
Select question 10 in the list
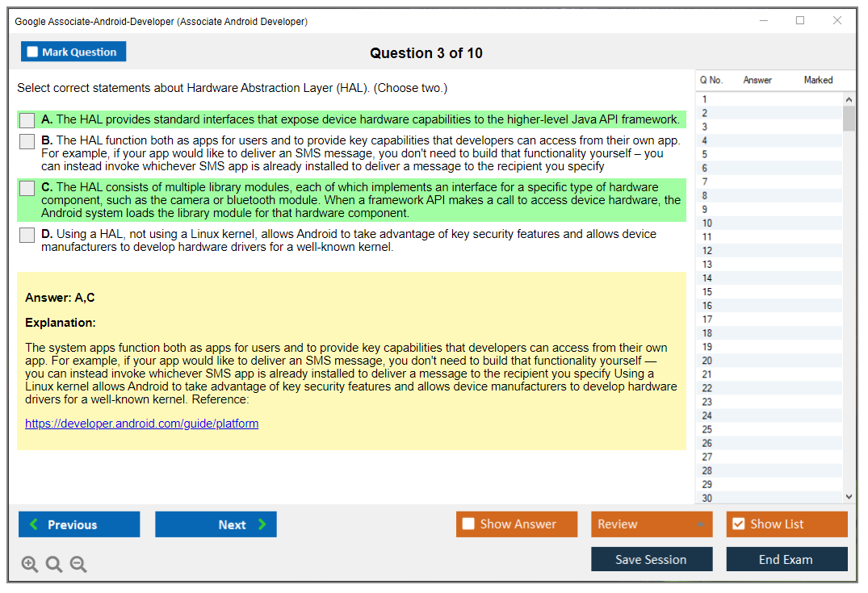[x=707, y=223]
